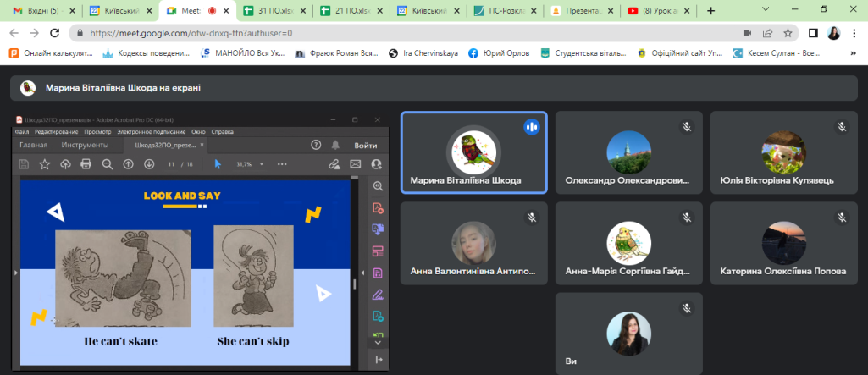The height and width of the screenshot is (375, 868).
Task: Switch to the Главная tab in Acrobat
Action: [x=33, y=145]
